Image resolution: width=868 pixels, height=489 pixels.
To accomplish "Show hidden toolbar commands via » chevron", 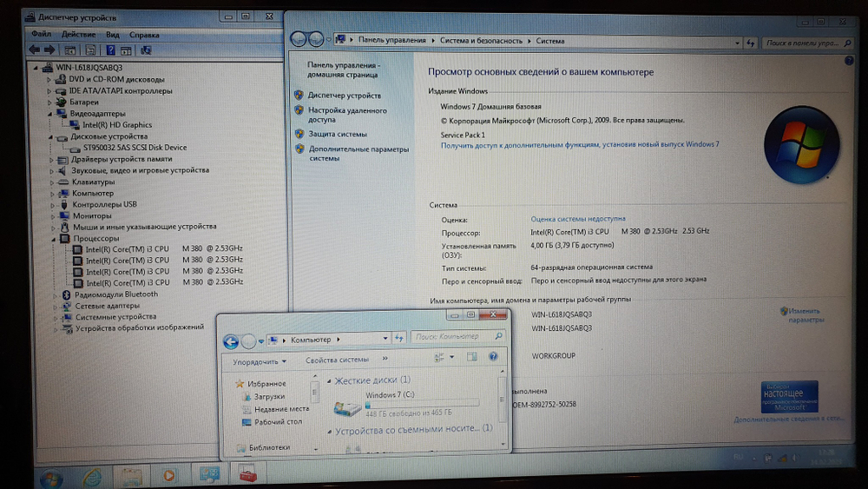I will pyautogui.click(x=385, y=359).
